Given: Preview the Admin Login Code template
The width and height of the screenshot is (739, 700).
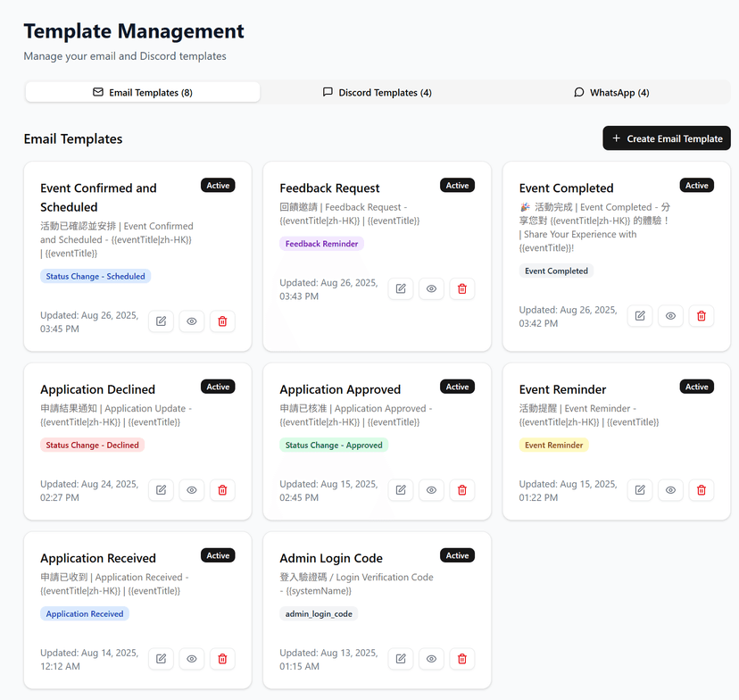Looking at the screenshot, I should [431, 658].
